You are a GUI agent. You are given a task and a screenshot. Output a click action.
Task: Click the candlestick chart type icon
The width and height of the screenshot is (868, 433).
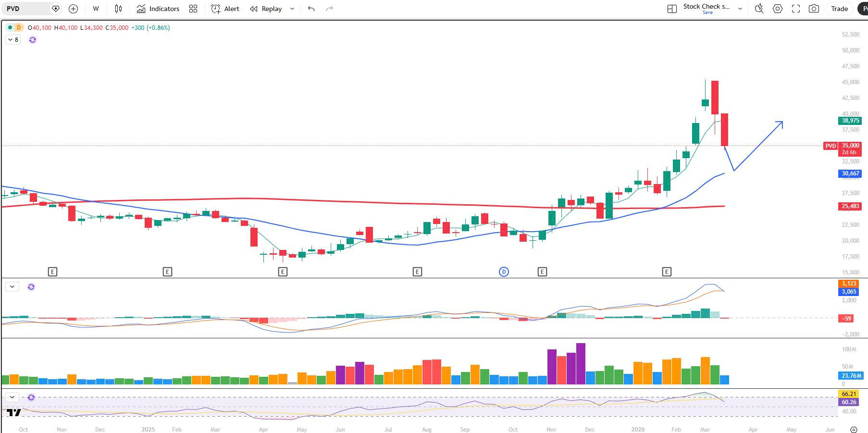(119, 9)
